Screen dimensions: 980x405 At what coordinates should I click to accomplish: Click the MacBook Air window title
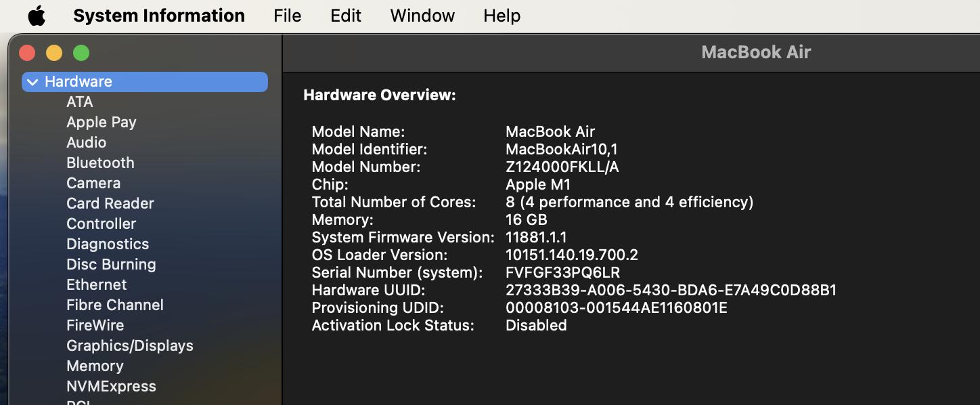[756, 52]
